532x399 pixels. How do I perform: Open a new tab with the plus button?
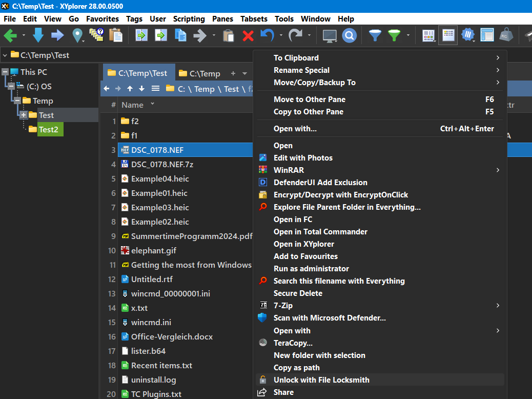coord(234,73)
